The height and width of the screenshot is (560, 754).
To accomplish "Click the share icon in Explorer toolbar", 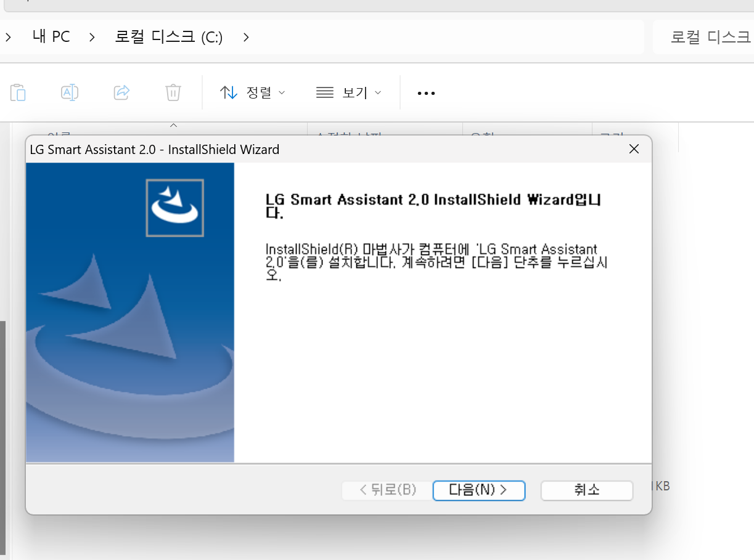I will [x=121, y=92].
